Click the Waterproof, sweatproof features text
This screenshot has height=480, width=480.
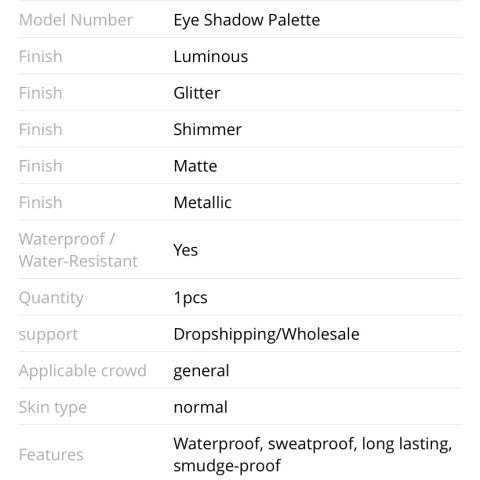click(265, 444)
